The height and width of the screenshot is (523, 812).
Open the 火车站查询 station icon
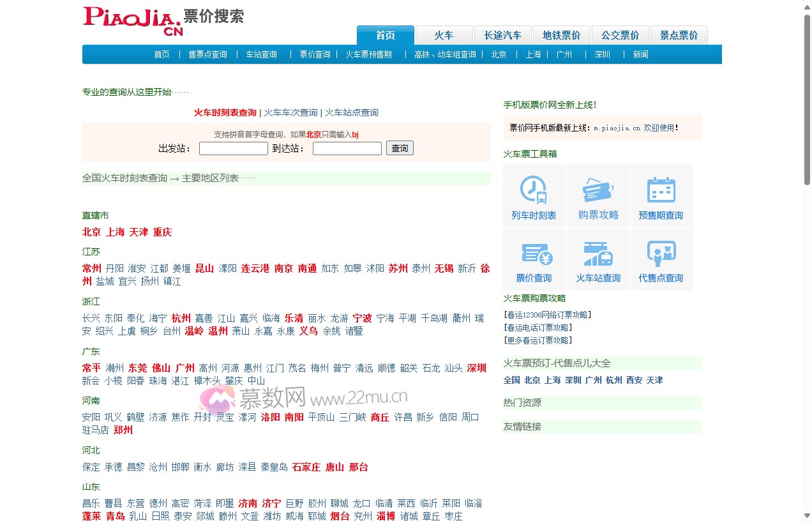[598, 254]
